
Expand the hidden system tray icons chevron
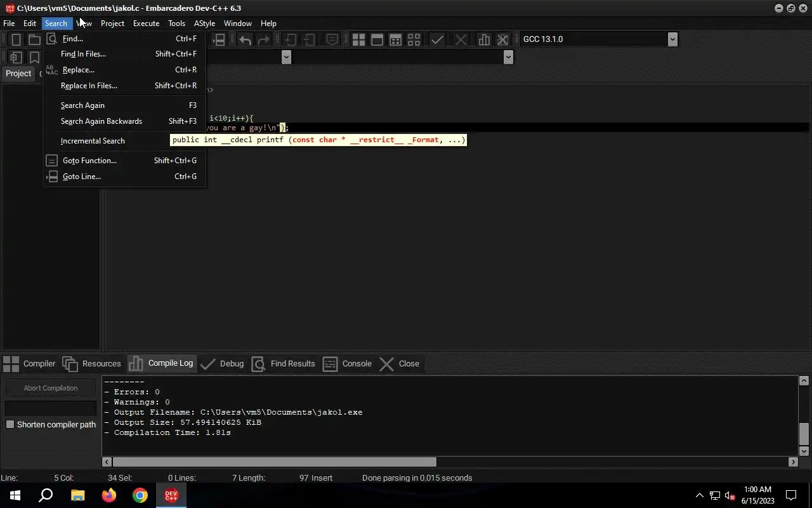(700, 495)
